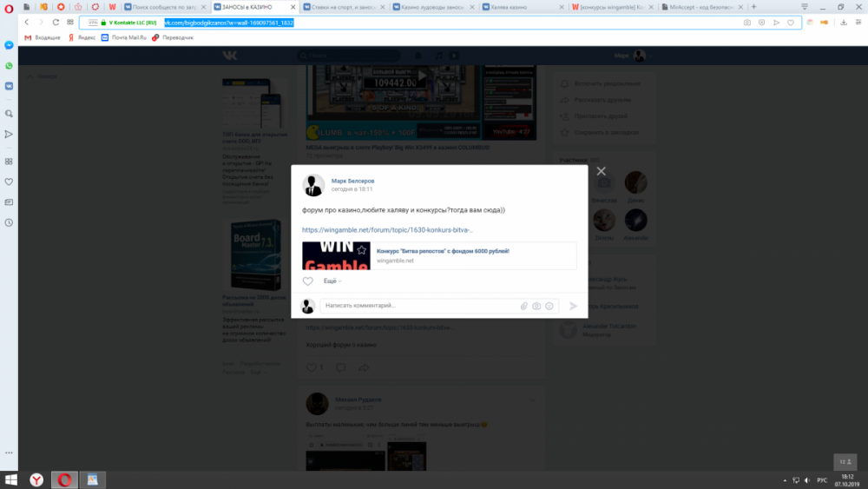
Task: Open Конкурс Битва репостов link title
Action: [443, 251]
